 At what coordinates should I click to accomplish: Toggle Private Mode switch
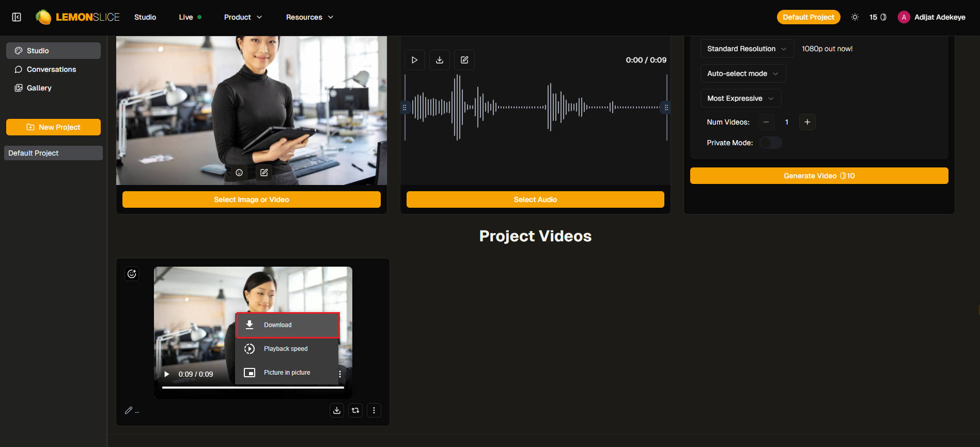pos(770,143)
